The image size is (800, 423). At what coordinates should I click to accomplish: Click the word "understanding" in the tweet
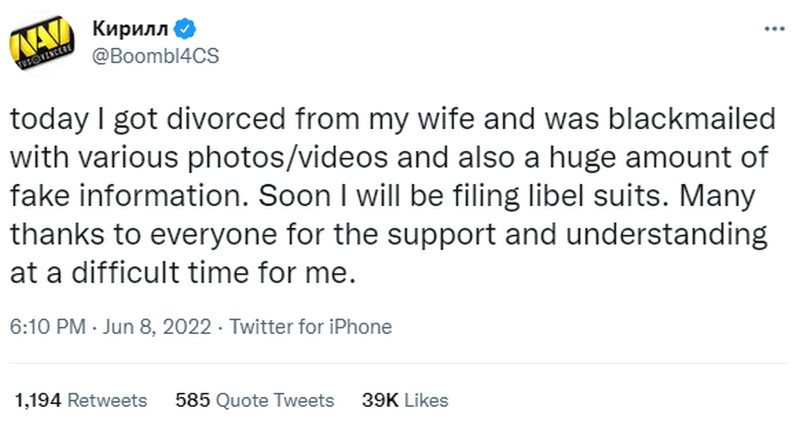tap(666, 234)
